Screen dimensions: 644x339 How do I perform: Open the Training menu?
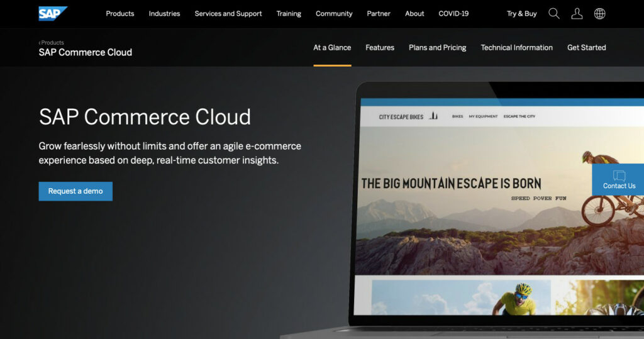tap(289, 14)
